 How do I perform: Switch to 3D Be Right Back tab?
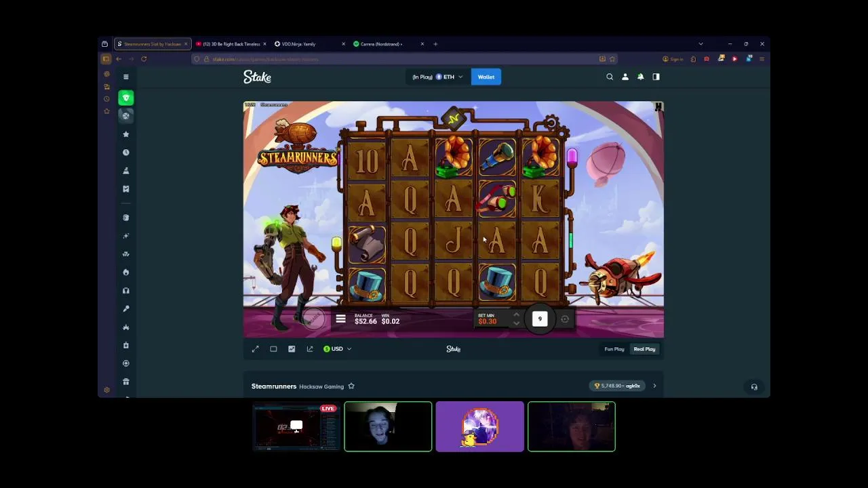point(231,44)
